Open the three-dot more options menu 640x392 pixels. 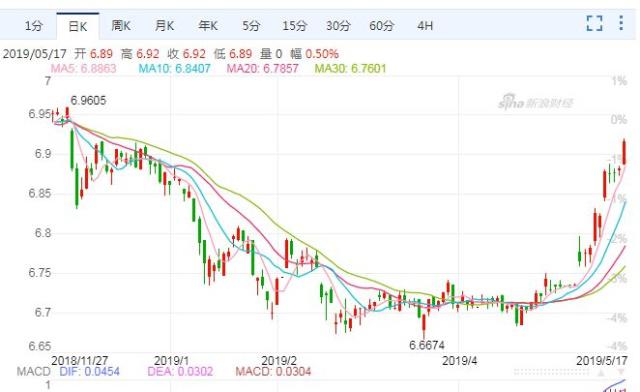click(621, 23)
